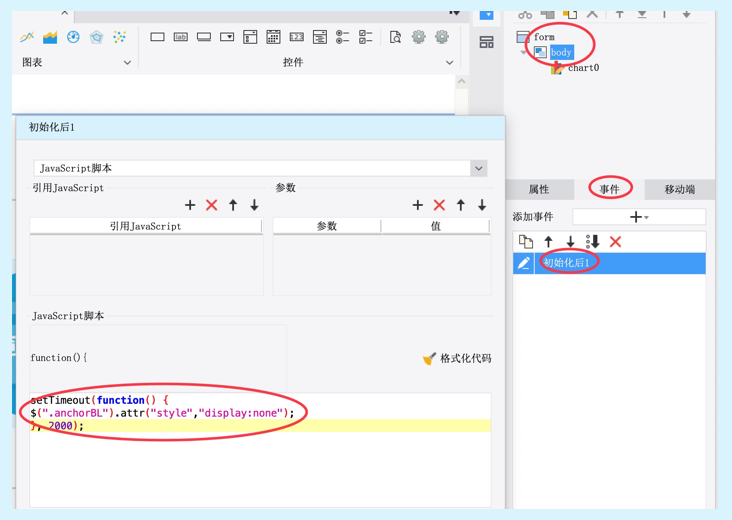This screenshot has height=520, width=732.
Task: Click the 引用JavaScript column header
Action: [x=146, y=226]
